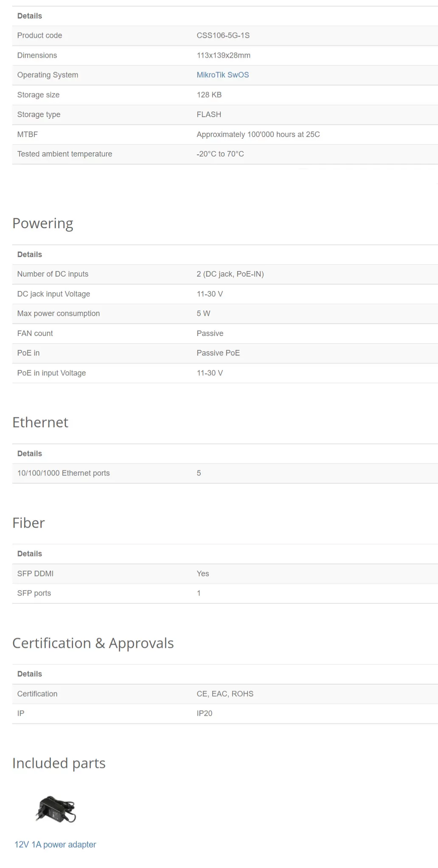Screen dimensions: 438x868
Task: Select the Product code value CSS106-5G-1S
Action: [223, 35]
